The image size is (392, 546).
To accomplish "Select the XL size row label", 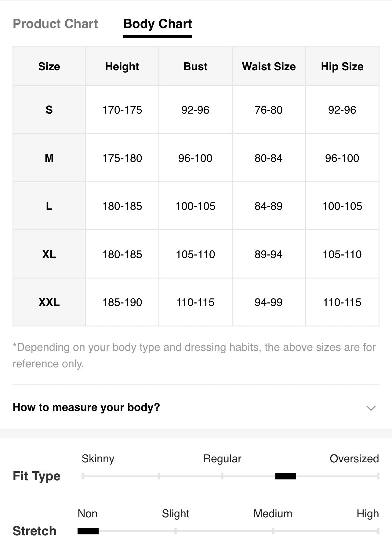I will (49, 254).
